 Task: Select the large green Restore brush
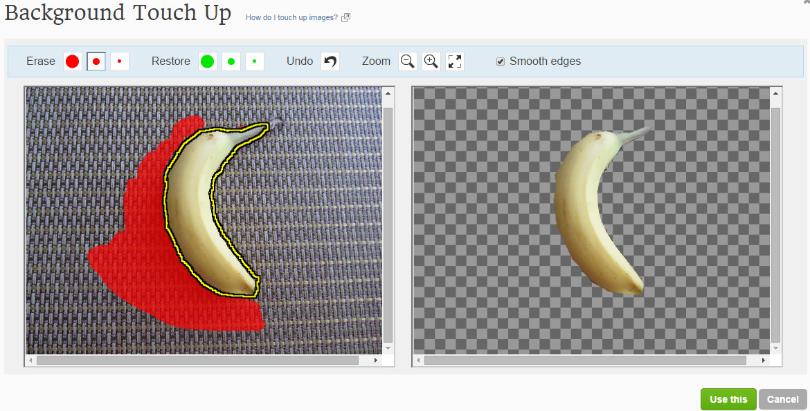pos(208,61)
